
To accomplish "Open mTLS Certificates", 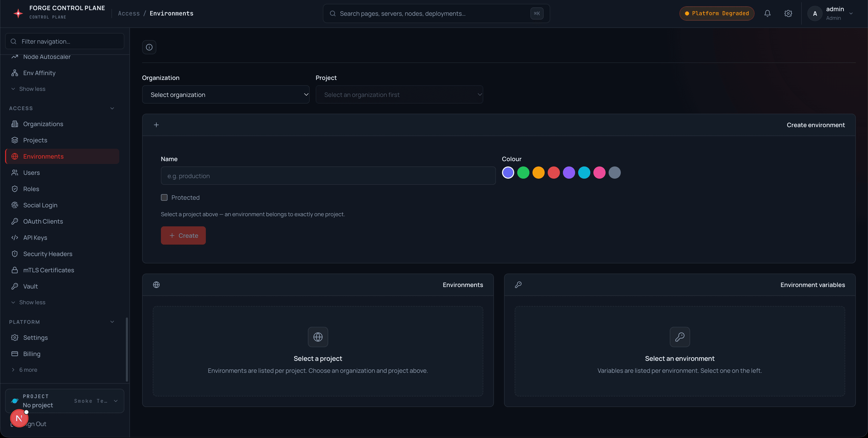I will pyautogui.click(x=62, y=270).
